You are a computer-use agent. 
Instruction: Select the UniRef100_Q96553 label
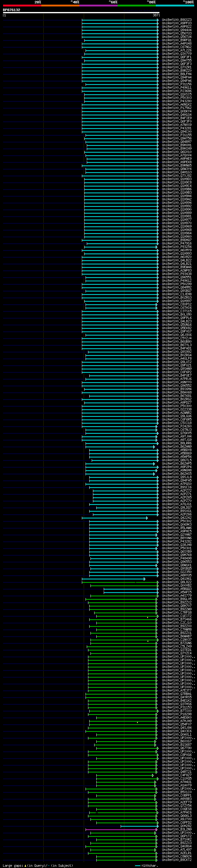click(177, 562)
